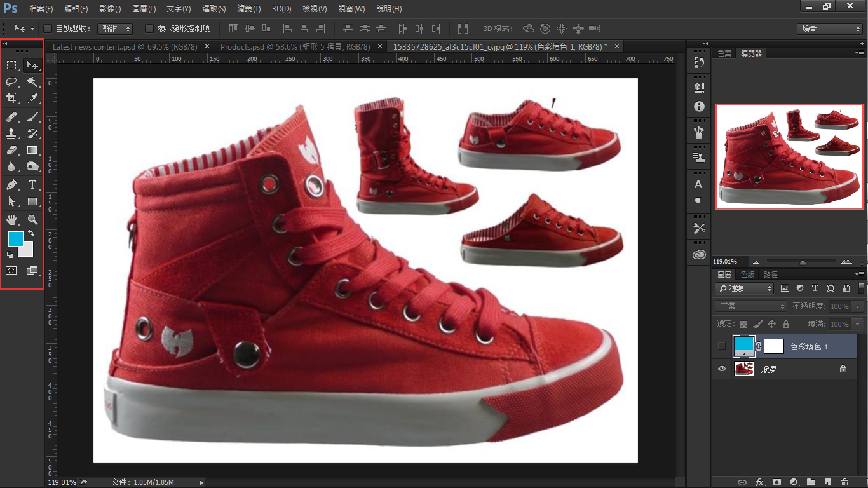This screenshot has height=488, width=868.
Task: Open the Navigator panel flyout menu
Action: 860,53
